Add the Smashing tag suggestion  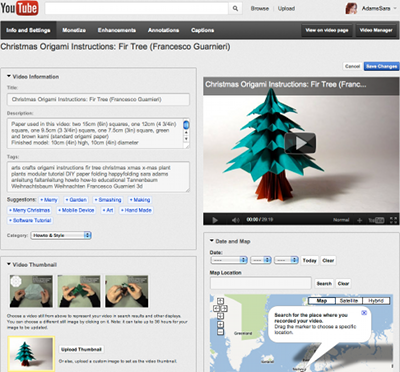(108, 200)
